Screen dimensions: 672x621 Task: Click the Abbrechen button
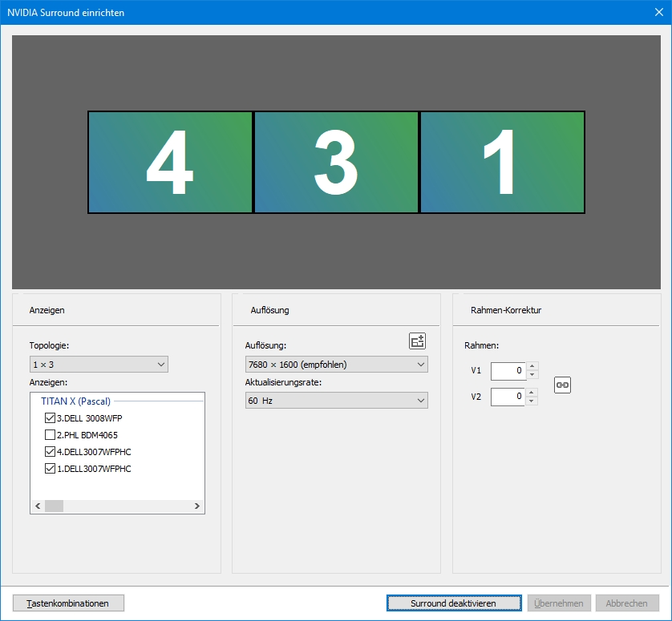click(627, 603)
